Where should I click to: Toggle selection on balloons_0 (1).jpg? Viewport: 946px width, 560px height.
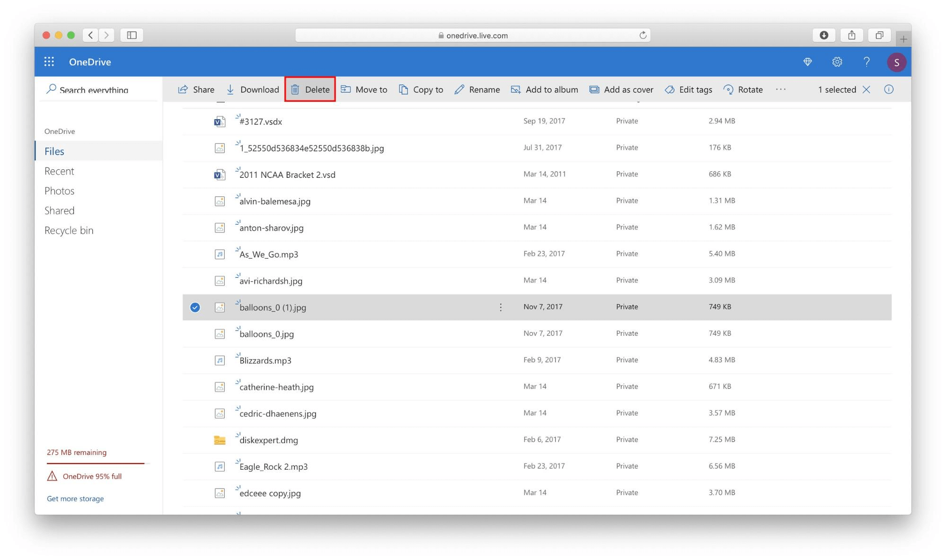(x=195, y=306)
